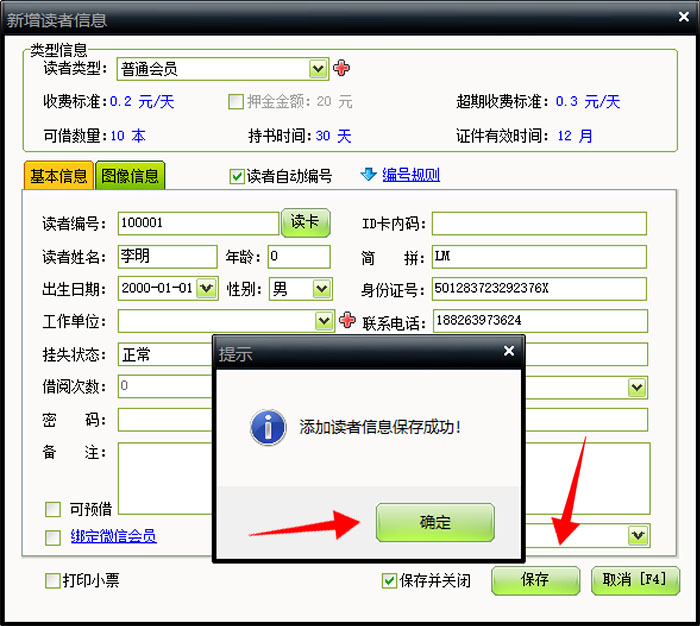Click the 读者编号 input field
Viewport: 700px width, 626px height.
pos(198,223)
